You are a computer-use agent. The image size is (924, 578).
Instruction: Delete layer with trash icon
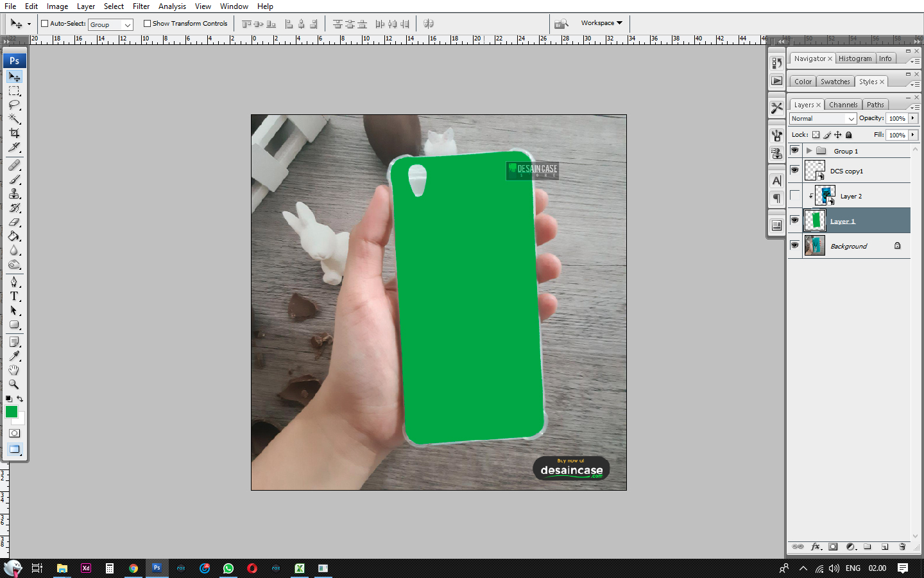point(902,547)
